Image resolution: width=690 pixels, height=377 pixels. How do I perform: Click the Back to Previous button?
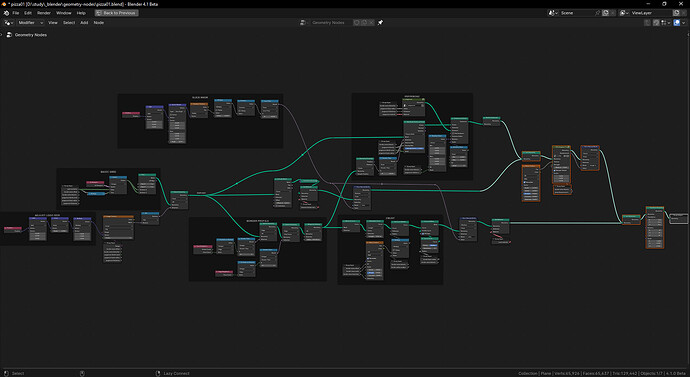point(117,13)
